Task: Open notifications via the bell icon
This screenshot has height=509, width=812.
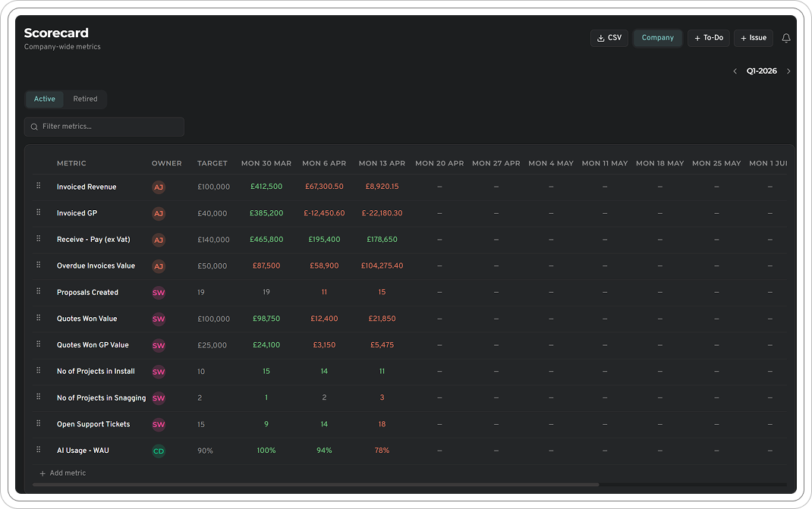Action: pyautogui.click(x=786, y=38)
